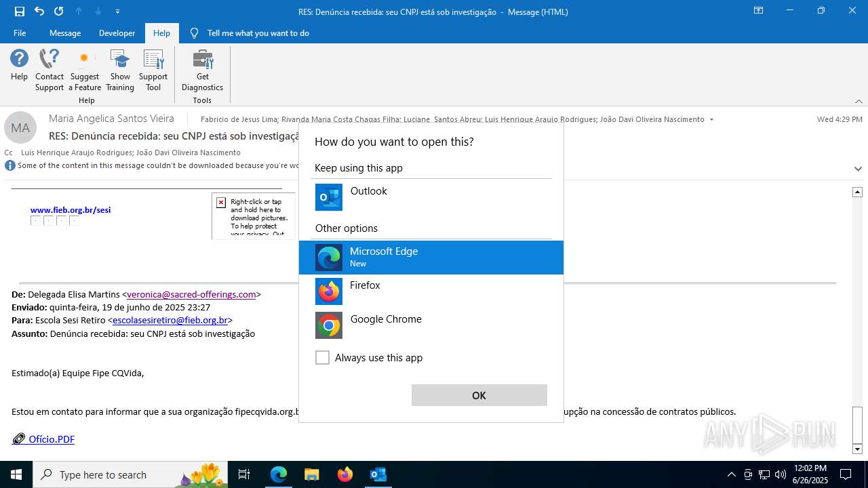Enable the Always use this app checkbox

(322, 358)
